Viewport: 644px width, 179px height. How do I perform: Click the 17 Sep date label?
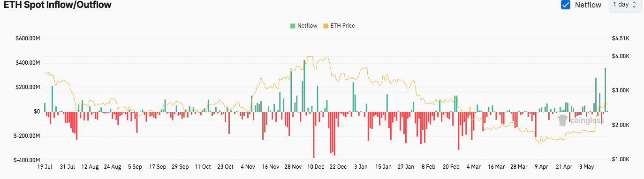[158, 166]
